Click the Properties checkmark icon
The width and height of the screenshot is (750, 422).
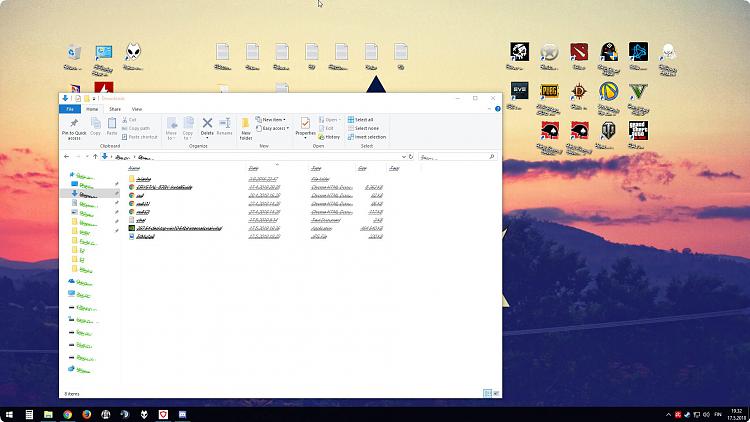pyautogui.click(x=305, y=123)
